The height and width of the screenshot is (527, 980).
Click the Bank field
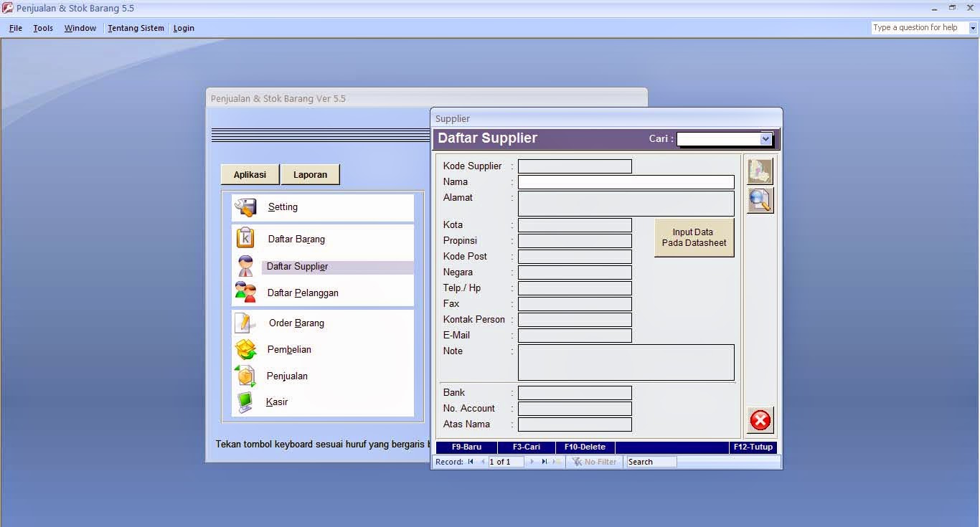575,393
